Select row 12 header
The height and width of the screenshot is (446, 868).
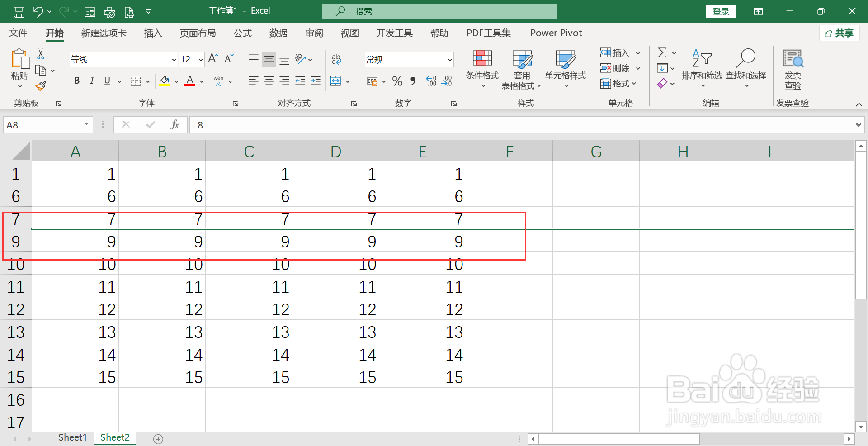(x=16, y=309)
